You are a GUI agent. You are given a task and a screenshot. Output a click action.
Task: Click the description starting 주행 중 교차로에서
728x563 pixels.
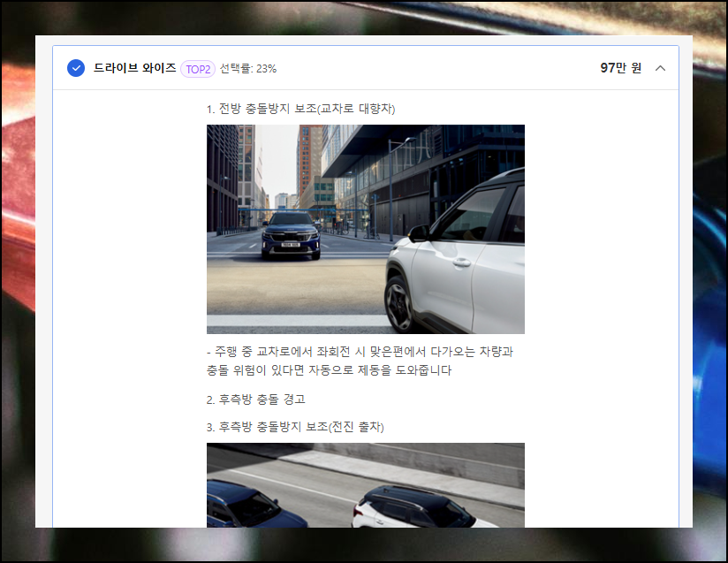coord(360,361)
